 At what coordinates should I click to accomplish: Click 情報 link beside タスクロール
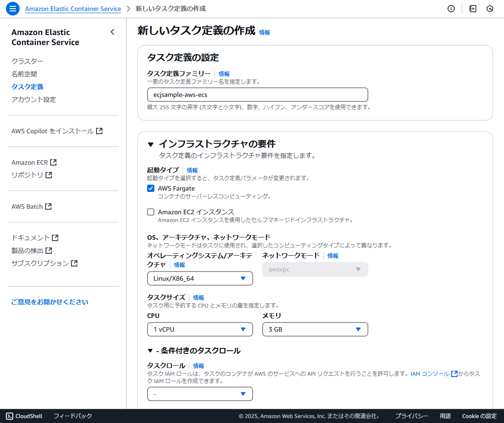click(x=199, y=366)
